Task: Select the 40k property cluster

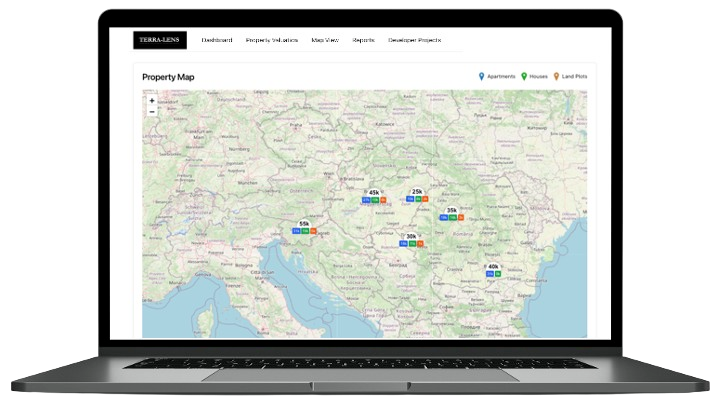Action: click(493, 266)
